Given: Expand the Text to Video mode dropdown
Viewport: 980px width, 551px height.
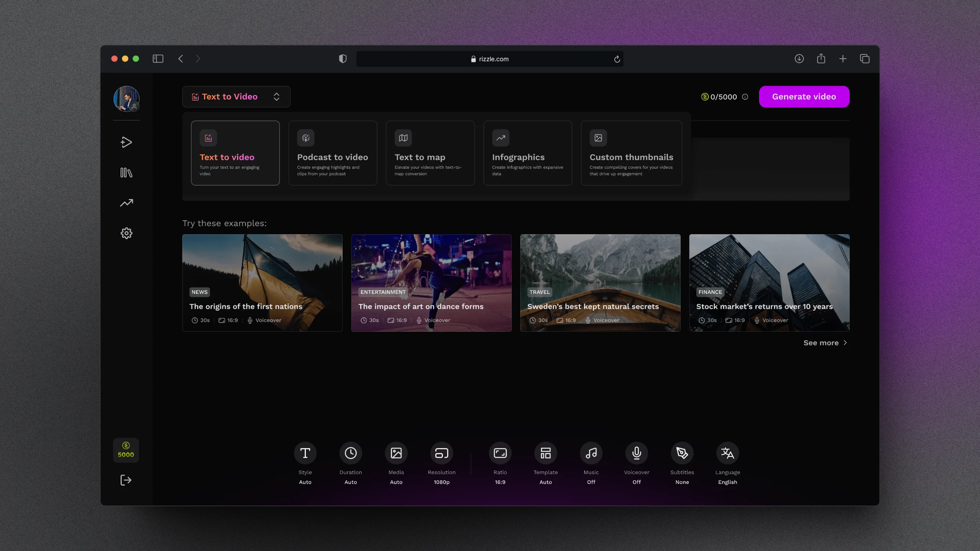Looking at the screenshot, I should click(236, 97).
